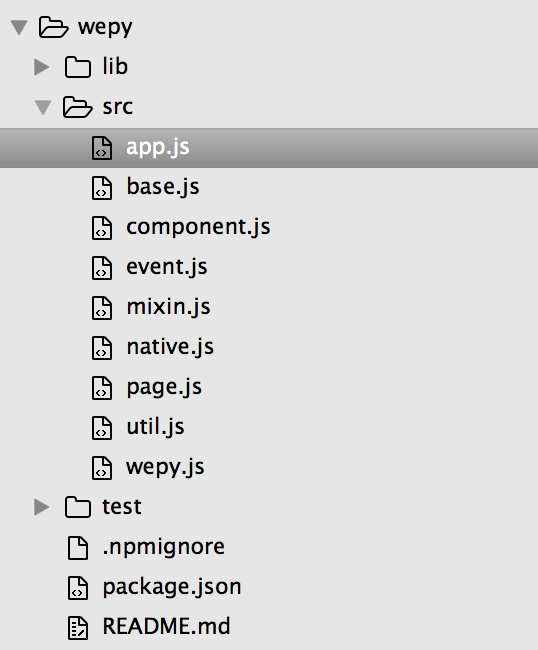Open mixin.js from the src folder
Screen dimensions: 538x650
pyautogui.click(x=168, y=307)
